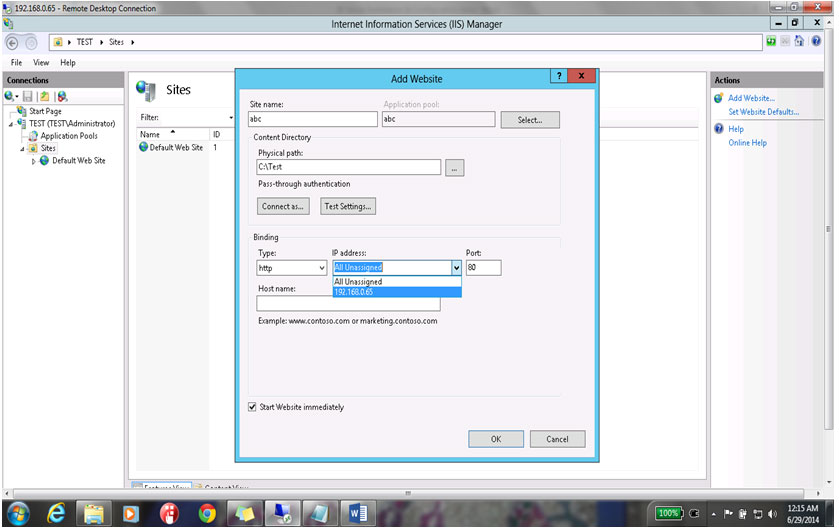Click OK in the Add Website dialog
Image resolution: width=839 pixels, height=531 pixels.
[x=496, y=439]
